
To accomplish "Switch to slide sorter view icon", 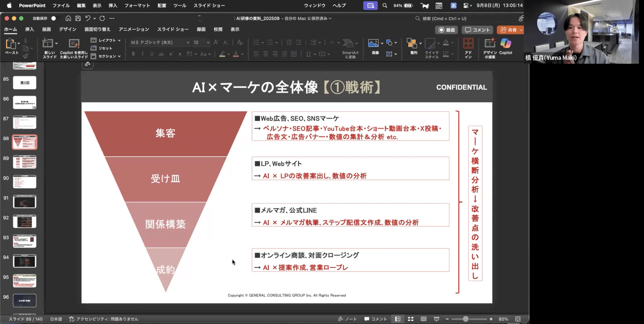I will (410, 319).
